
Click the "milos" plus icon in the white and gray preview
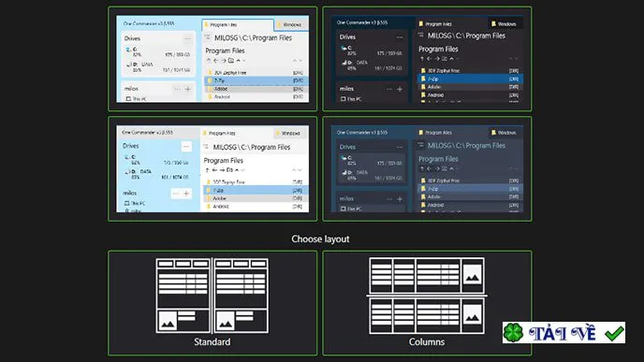pyautogui.click(x=186, y=194)
